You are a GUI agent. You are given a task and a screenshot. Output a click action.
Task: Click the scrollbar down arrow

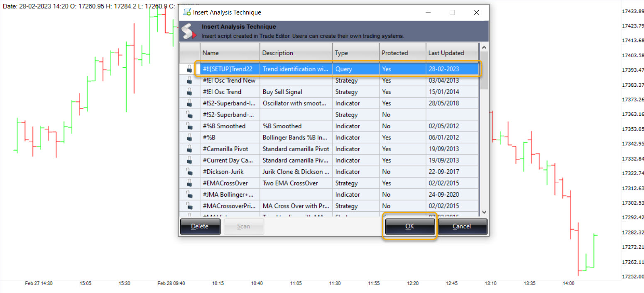[x=484, y=212]
